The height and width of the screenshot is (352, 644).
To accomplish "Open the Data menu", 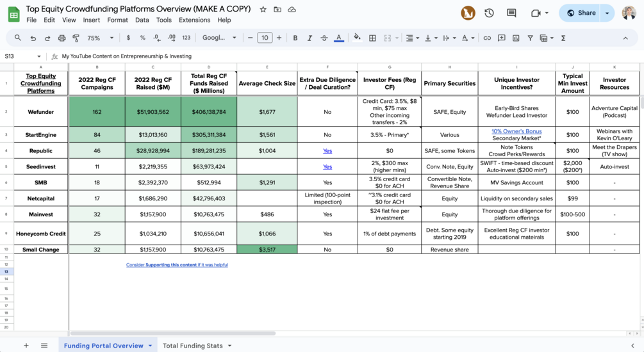I will [142, 20].
